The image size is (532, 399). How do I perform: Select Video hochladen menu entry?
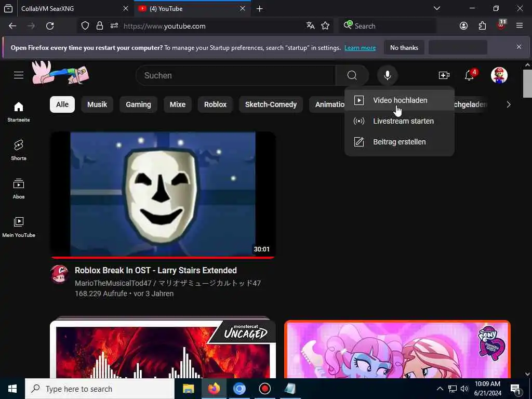[400, 100]
